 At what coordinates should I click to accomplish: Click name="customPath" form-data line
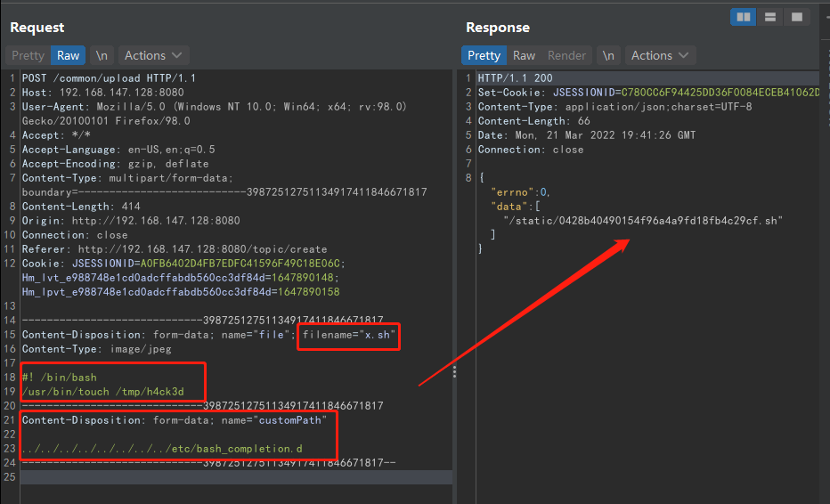click(x=175, y=419)
